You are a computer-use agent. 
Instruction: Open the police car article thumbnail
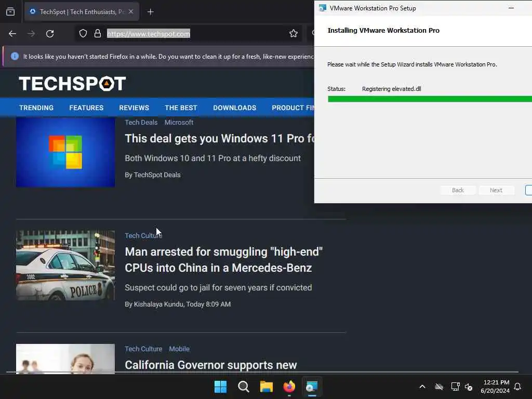point(65,265)
